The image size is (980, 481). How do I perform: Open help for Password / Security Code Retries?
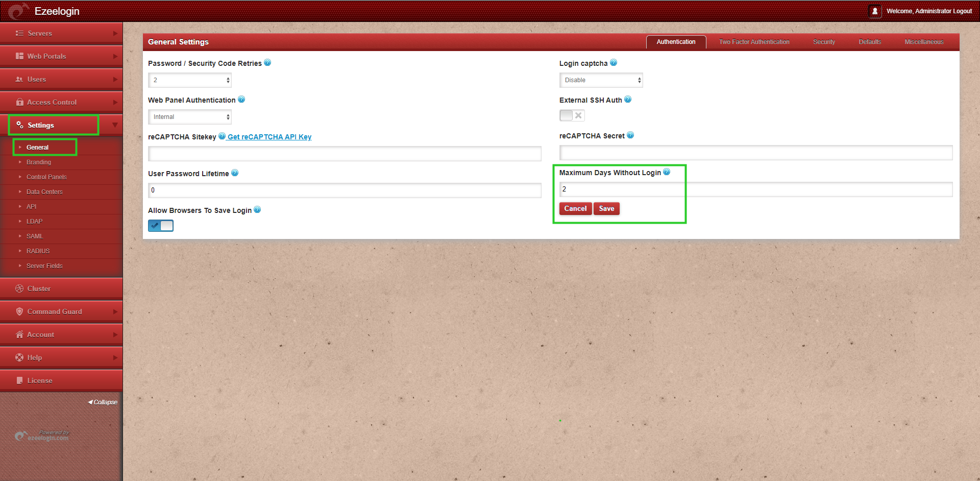coord(267,63)
